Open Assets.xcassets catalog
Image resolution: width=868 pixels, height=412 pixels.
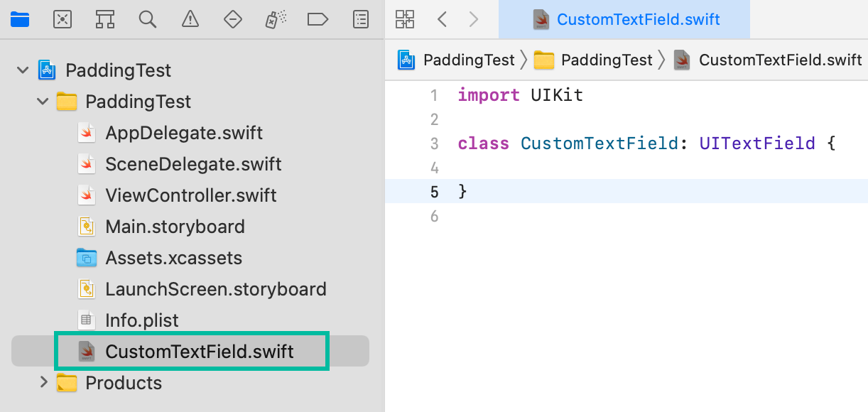(x=173, y=258)
